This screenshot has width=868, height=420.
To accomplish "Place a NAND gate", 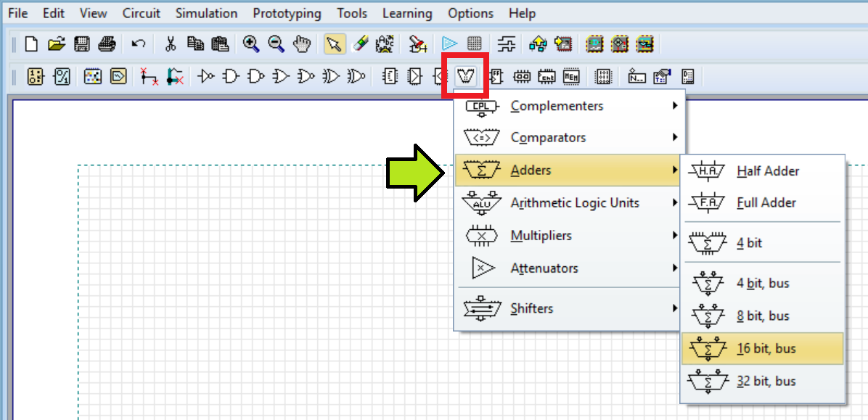I will click(x=255, y=76).
